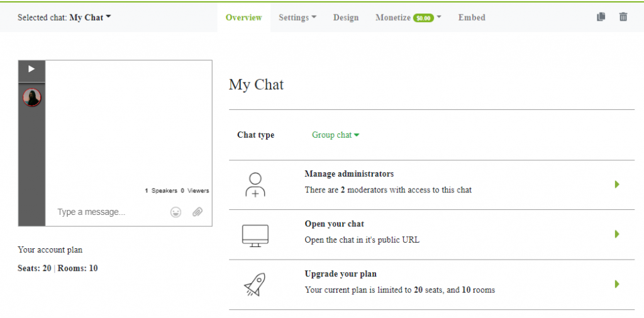Viewport: 644px width, 318px height.
Task: Click the Manage administrators heading
Action: coord(349,174)
